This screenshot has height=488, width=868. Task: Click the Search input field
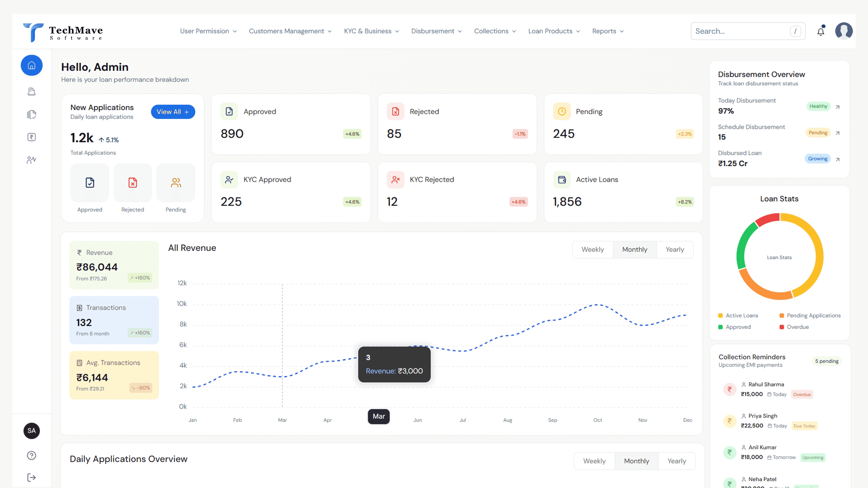pyautogui.click(x=748, y=31)
